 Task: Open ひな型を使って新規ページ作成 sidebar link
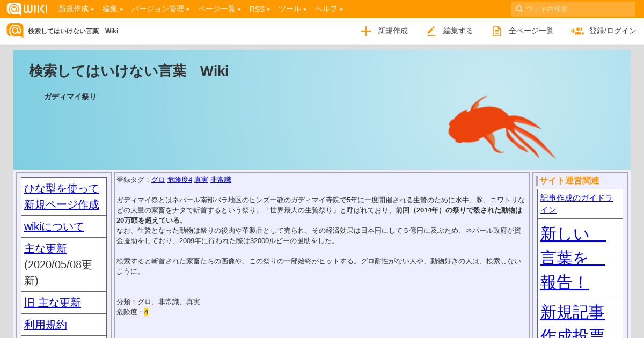click(62, 196)
